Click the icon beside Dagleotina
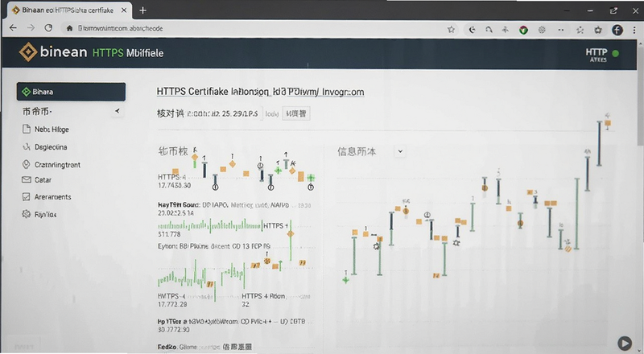 pyautogui.click(x=27, y=146)
